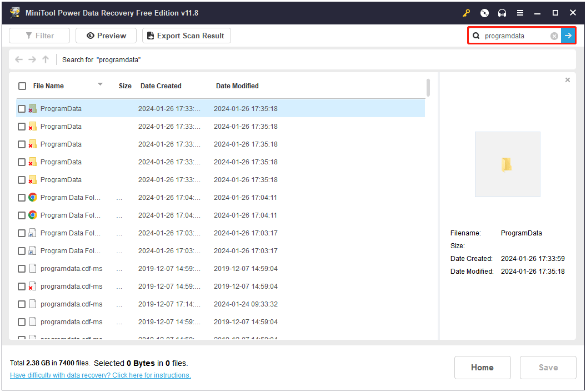Image resolution: width=586 pixels, height=392 pixels.
Task: Select programdata.cdf-ms modified 2024-01-24 09:33:32
Action: tap(221, 304)
